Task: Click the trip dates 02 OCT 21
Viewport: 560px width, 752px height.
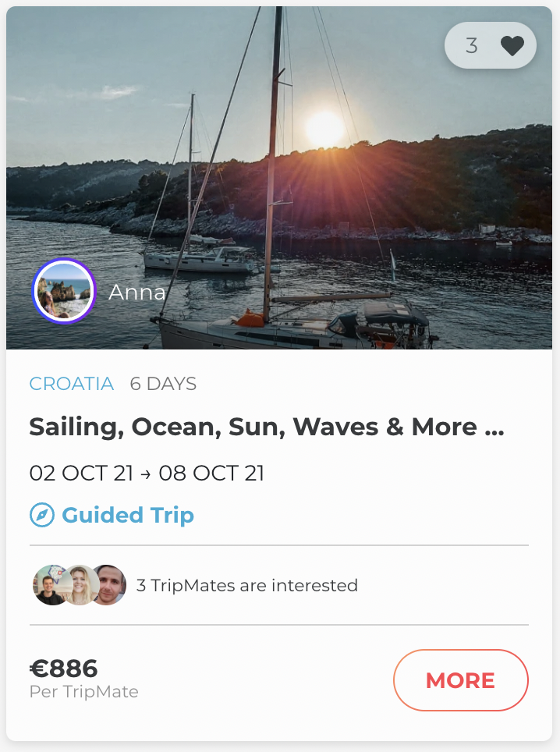Action: point(82,473)
